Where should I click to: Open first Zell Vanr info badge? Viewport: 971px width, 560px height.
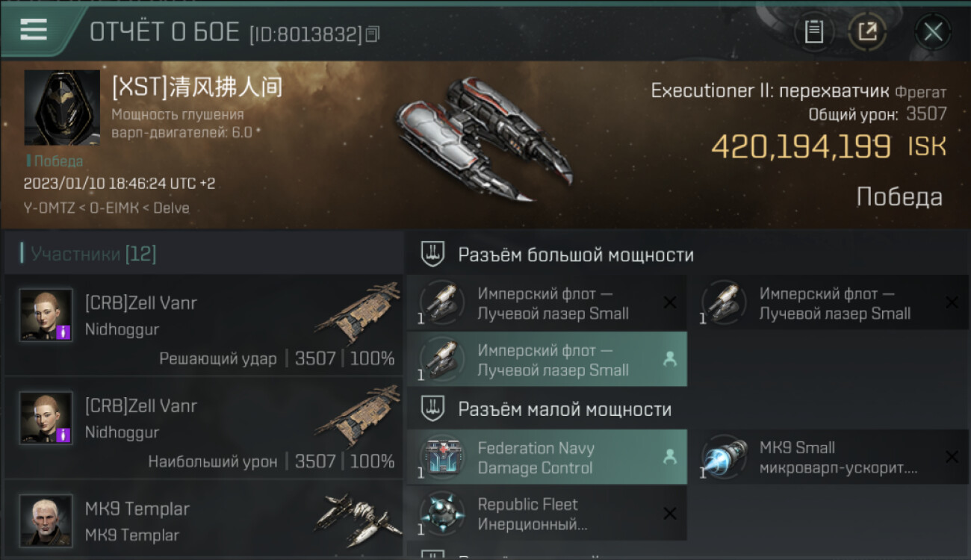(63, 332)
